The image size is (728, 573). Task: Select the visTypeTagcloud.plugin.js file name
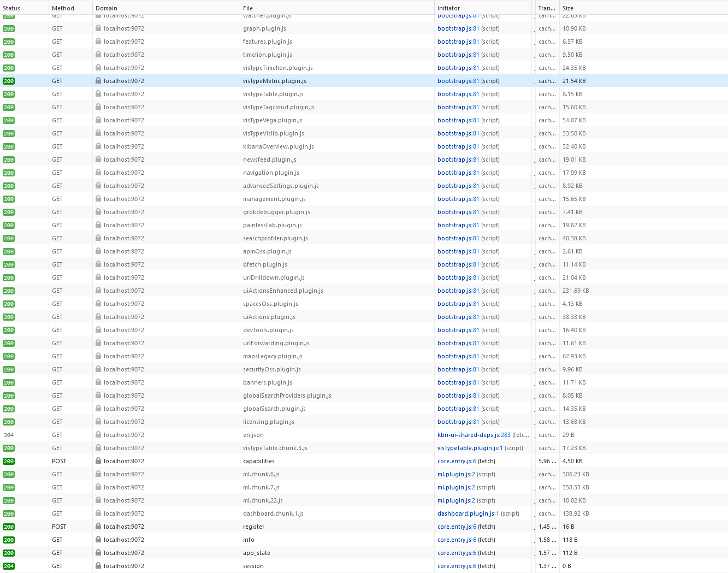pos(279,107)
